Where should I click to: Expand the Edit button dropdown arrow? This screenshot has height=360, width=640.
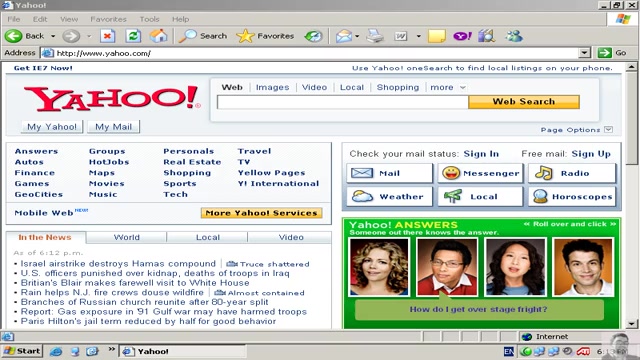tap(418, 36)
